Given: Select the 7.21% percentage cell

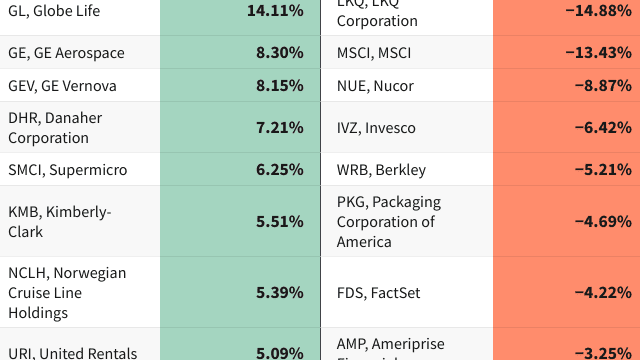Looking at the screenshot, I should point(240,128).
